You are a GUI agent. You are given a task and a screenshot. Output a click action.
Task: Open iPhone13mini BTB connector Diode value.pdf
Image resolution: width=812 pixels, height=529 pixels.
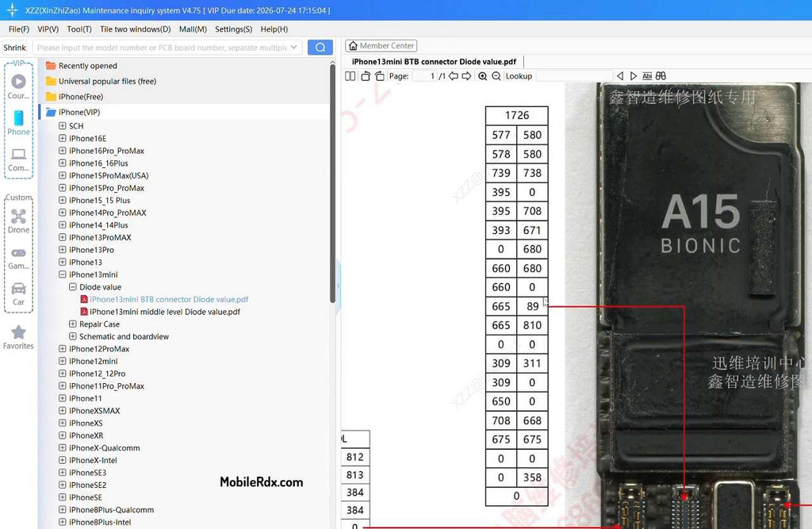[x=169, y=300]
